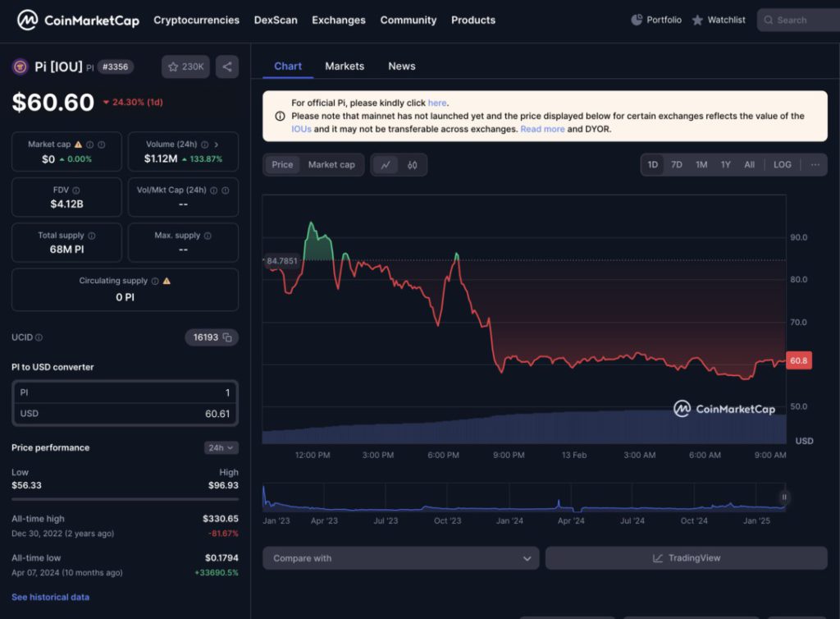This screenshot has height=619, width=840.
Task: Switch to the News tab
Action: [402, 66]
